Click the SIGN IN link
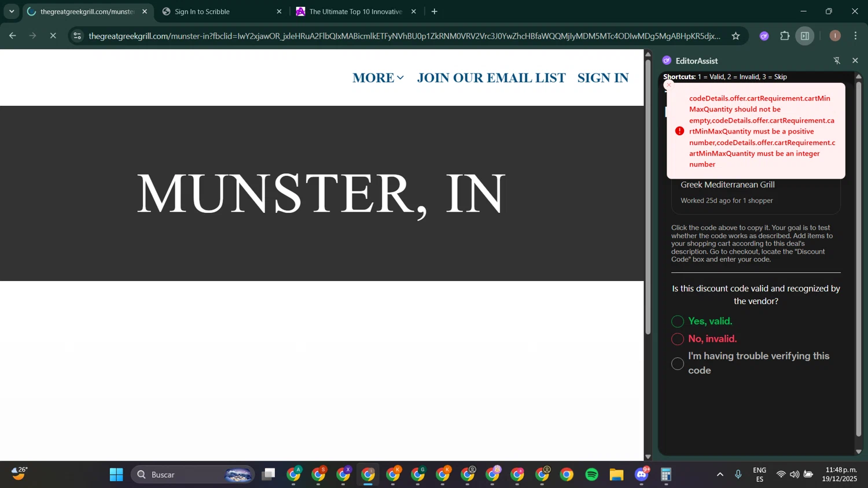This screenshot has height=488, width=868. point(603,77)
